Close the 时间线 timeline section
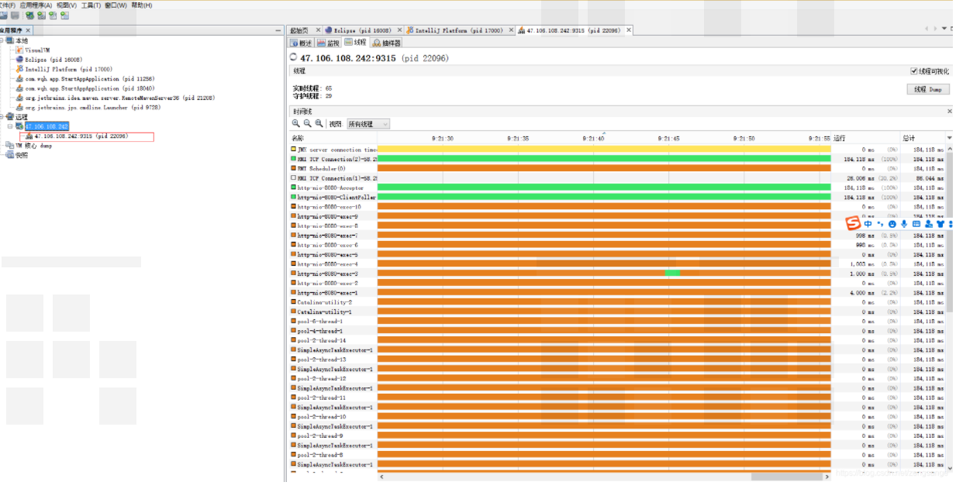Viewport: 980px width, 489px height. 950,112
